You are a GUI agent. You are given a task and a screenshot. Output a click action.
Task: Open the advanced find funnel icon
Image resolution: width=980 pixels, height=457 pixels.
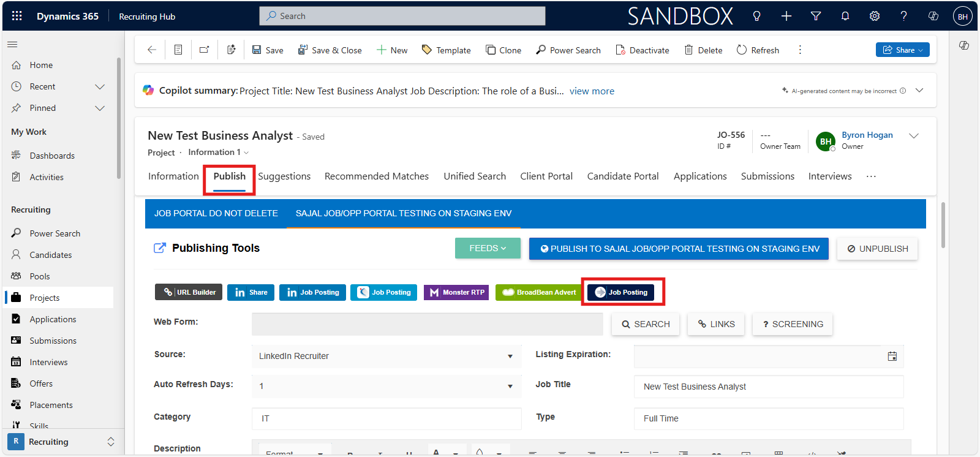pos(816,16)
